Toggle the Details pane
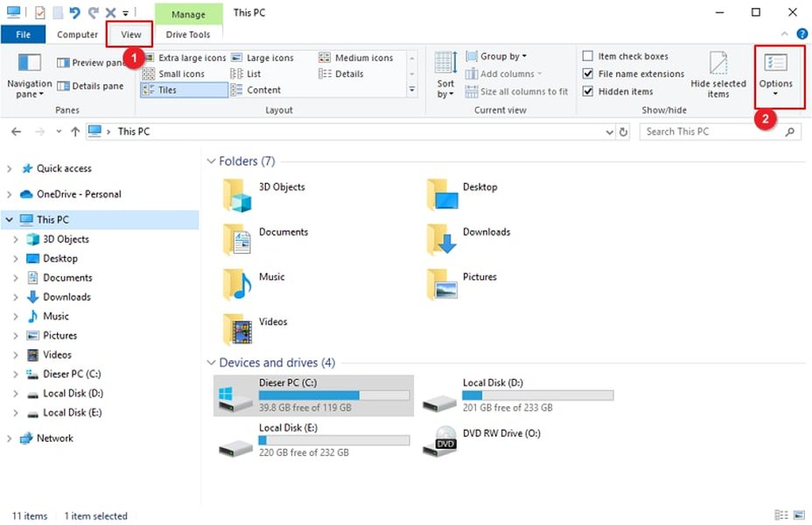The height and width of the screenshot is (525, 812). tap(90, 86)
